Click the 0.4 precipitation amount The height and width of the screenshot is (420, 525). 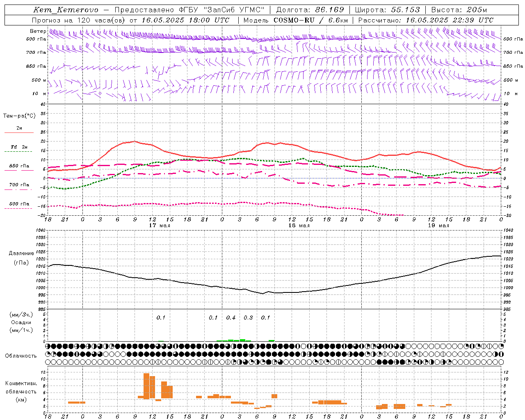[x=231, y=317]
